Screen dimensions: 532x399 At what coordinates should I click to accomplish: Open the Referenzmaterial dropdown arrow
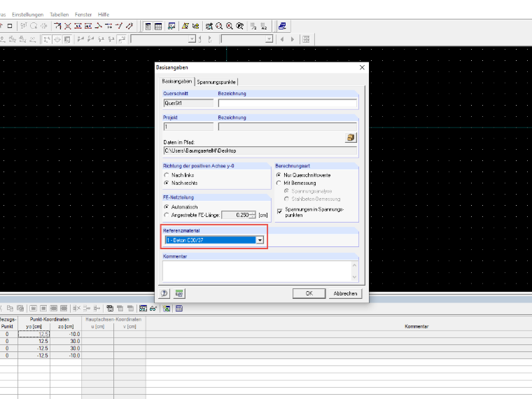(x=260, y=240)
